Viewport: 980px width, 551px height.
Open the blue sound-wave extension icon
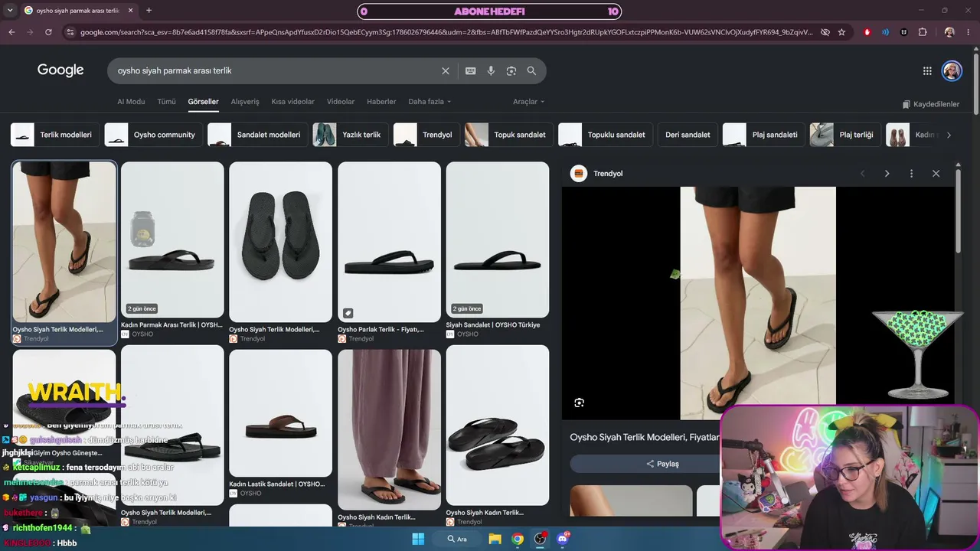pos(886,32)
